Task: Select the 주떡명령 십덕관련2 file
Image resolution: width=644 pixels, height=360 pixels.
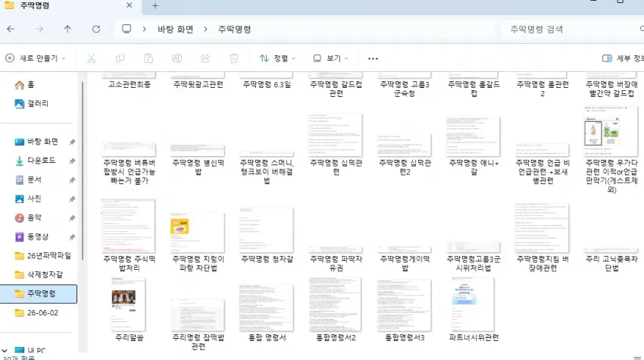Action: coord(405,155)
